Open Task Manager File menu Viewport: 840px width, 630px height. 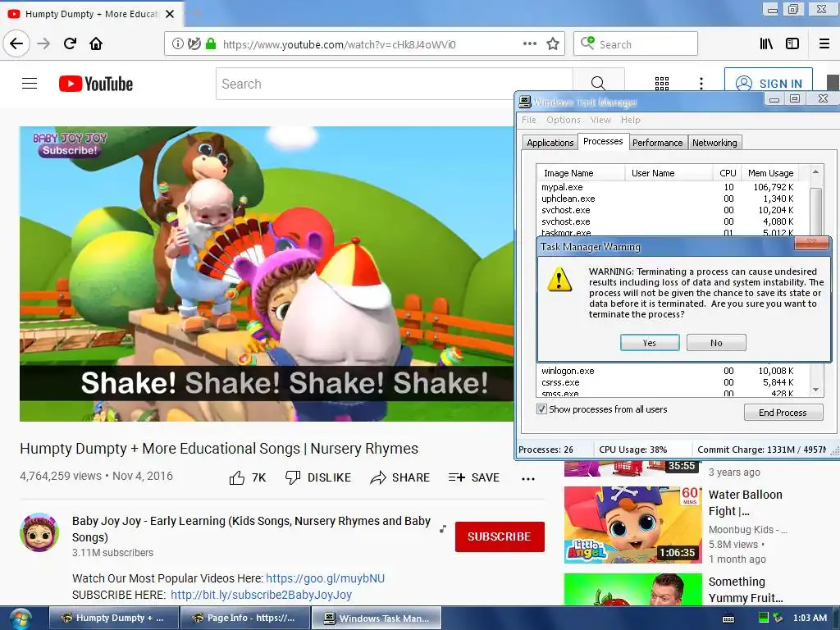(529, 120)
